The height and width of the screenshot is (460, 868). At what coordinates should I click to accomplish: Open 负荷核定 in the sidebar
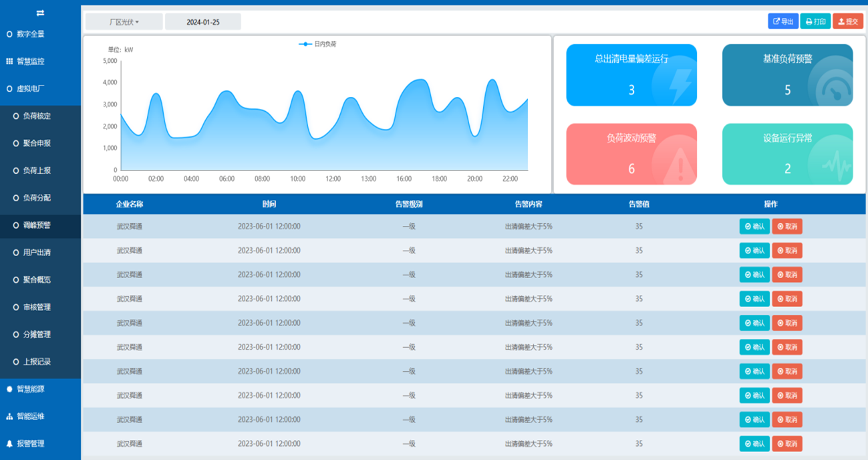point(37,116)
